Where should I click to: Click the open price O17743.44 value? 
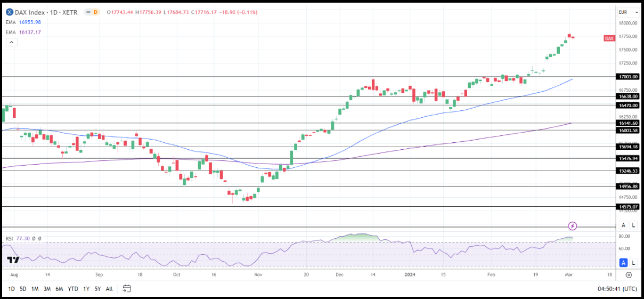pyautogui.click(x=120, y=12)
